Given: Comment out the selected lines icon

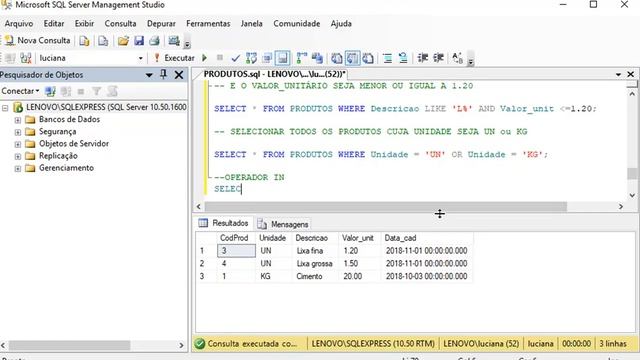Looking at the screenshot, I should tap(387, 58).
